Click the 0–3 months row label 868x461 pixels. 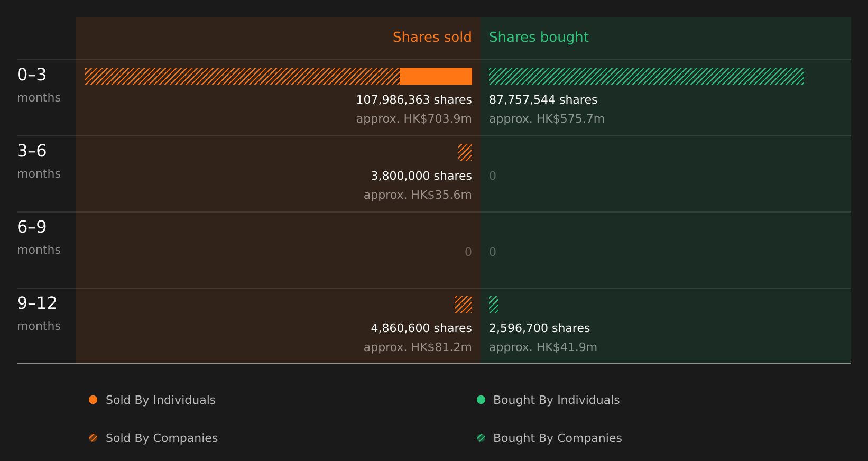pyautogui.click(x=39, y=85)
